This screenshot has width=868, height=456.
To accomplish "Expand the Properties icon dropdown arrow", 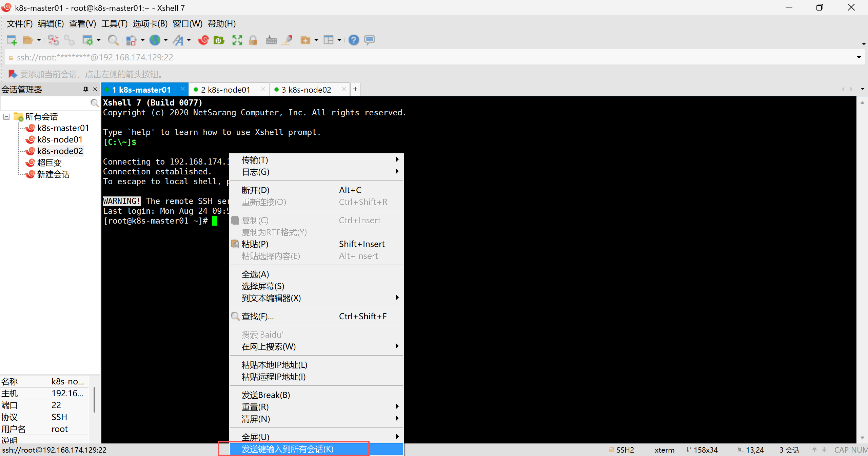I will (99, 40).
